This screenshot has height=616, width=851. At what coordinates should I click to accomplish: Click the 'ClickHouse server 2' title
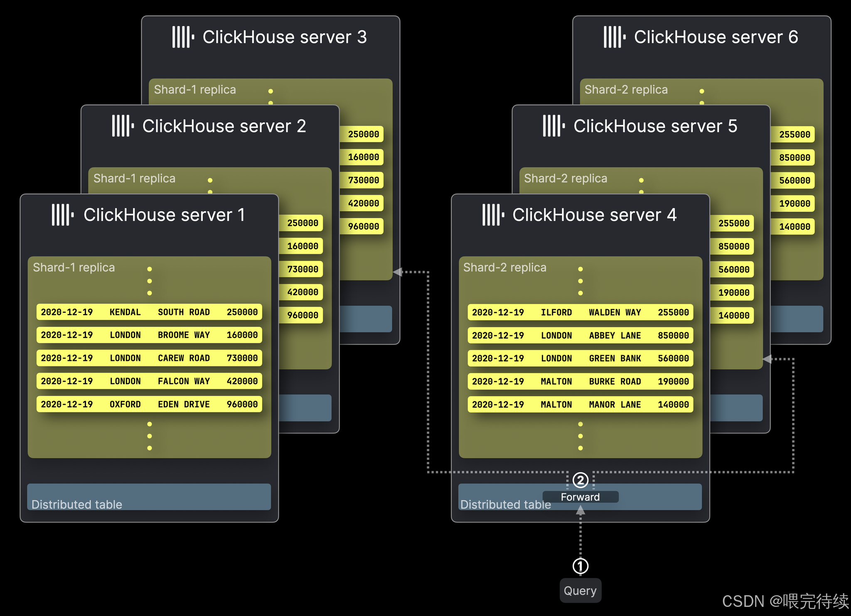(224, 126)
